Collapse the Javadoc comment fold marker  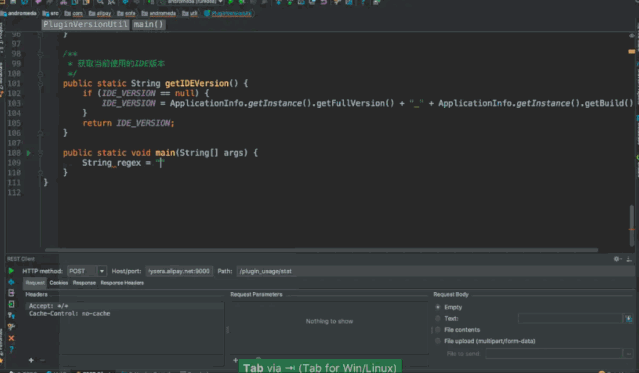click(40, 54)
